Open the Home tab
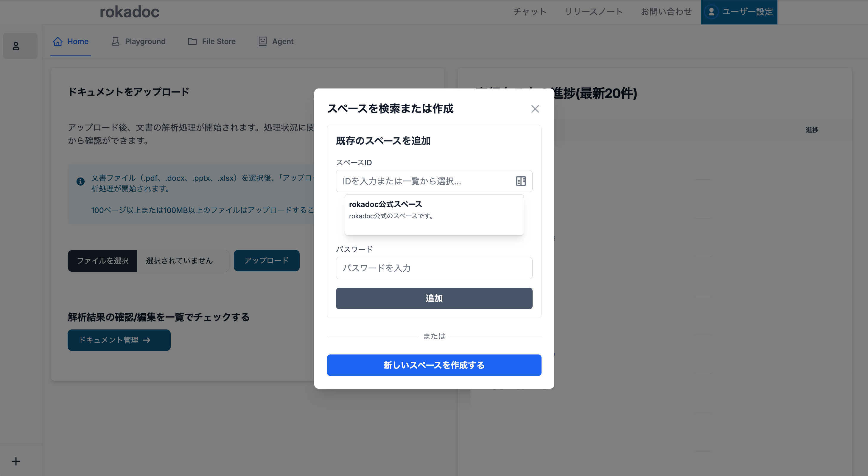Screen dimensions: 868x476 coord(71,41)
